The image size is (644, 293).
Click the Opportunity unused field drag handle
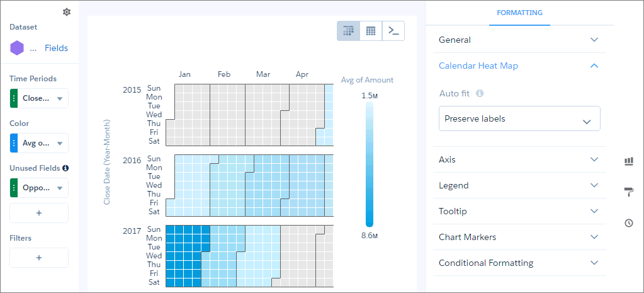(x=14, y=188)
